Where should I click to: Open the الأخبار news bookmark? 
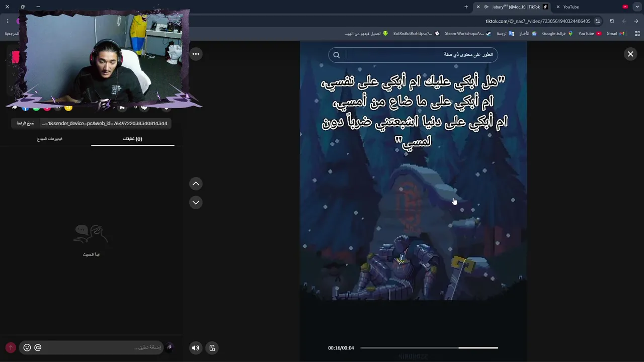click(528, 34)
